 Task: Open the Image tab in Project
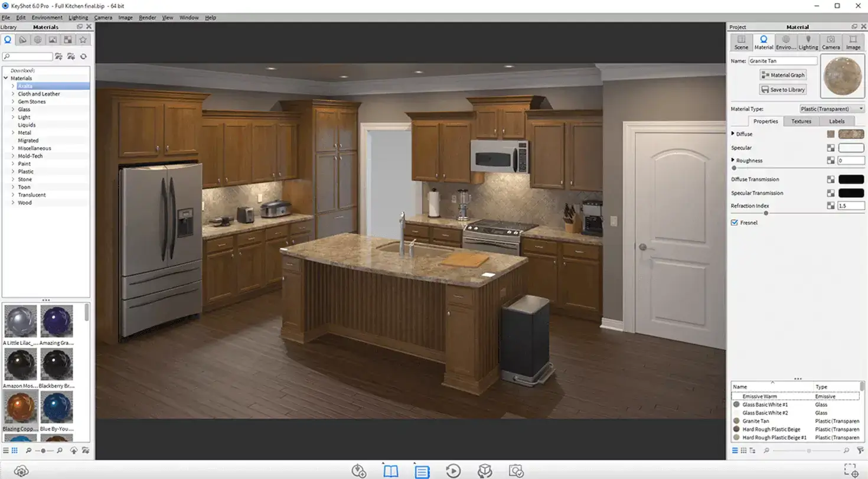click(x=853, y=42)
